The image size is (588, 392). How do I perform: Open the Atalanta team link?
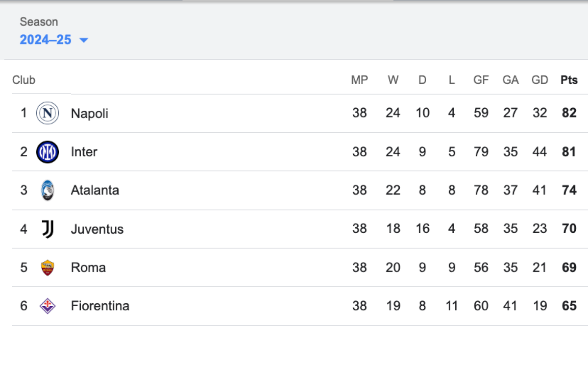[x=95, y=190]
